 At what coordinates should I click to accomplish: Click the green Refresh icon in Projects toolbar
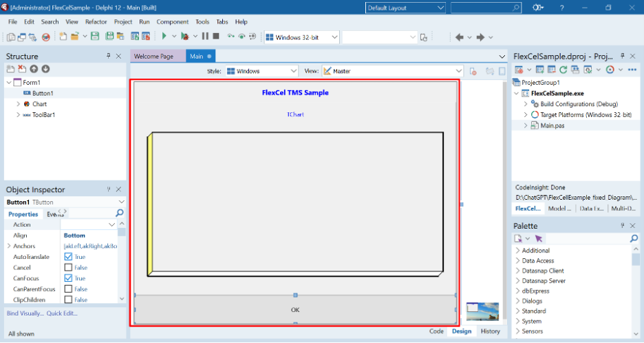(563, 70)
